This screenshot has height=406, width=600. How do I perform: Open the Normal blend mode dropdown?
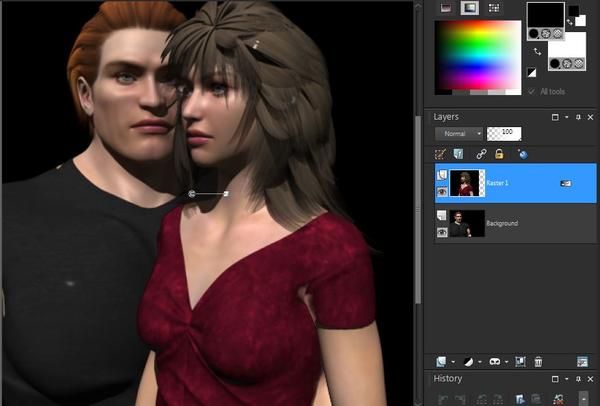[x=459, y=134]
